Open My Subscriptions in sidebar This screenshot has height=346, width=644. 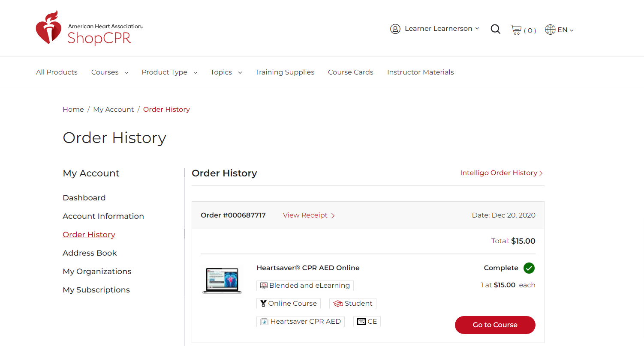96,290
